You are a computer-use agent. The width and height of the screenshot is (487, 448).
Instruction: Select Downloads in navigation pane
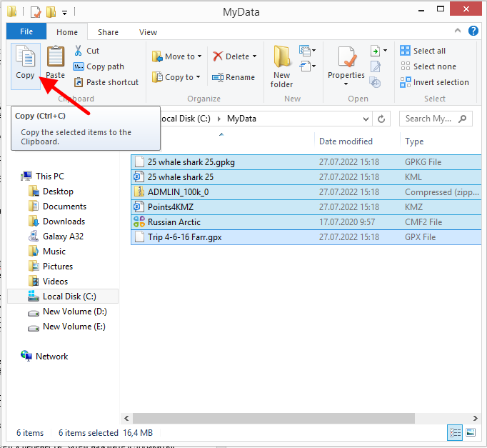point(64,221)
